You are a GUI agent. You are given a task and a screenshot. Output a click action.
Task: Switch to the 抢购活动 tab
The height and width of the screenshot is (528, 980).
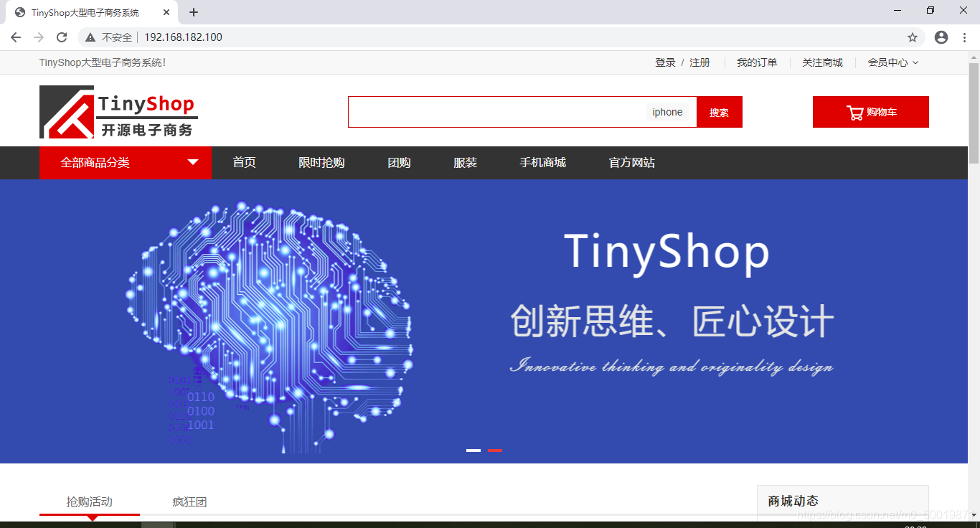point(90,502)
